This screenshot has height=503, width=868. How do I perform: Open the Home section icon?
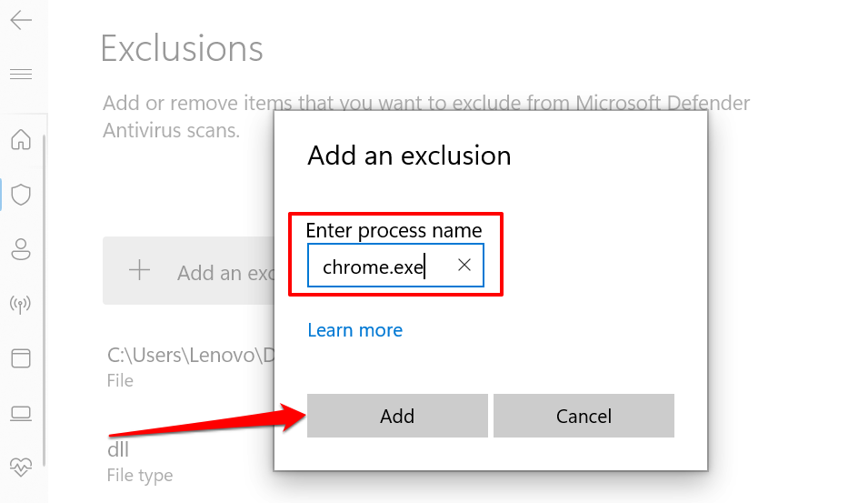pyautogui.click(x=21, y=140)
